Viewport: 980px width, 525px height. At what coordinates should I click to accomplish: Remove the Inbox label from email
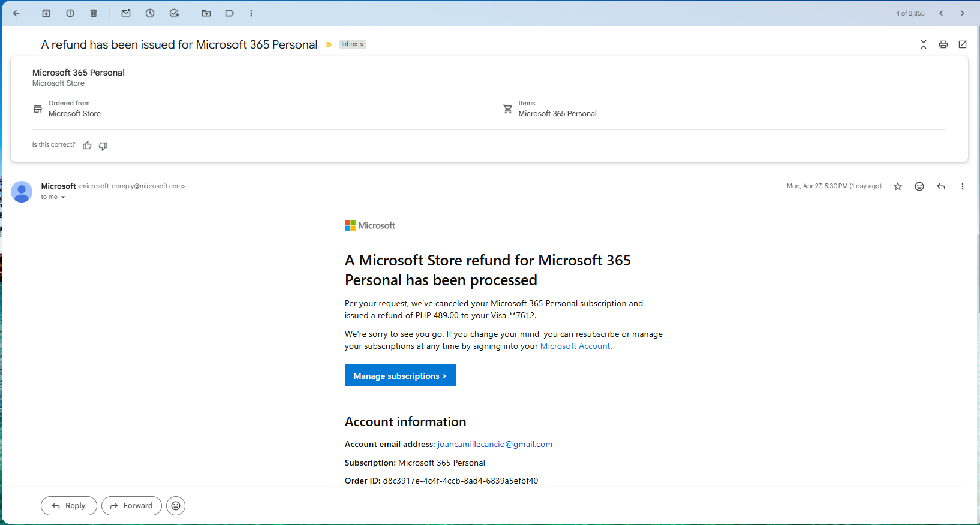click(x=362, y=44)
